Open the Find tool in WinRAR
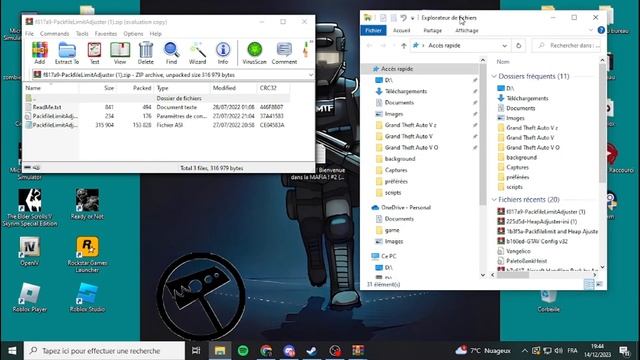 171,53
